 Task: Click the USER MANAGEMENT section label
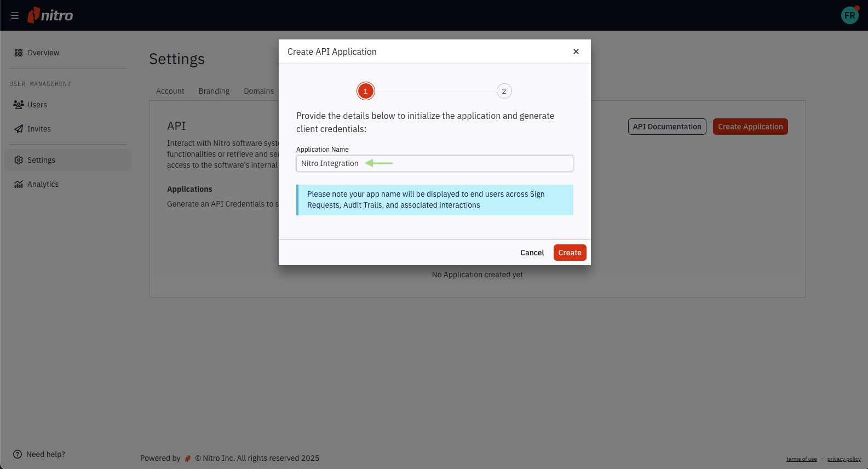(x=40, y=84)
